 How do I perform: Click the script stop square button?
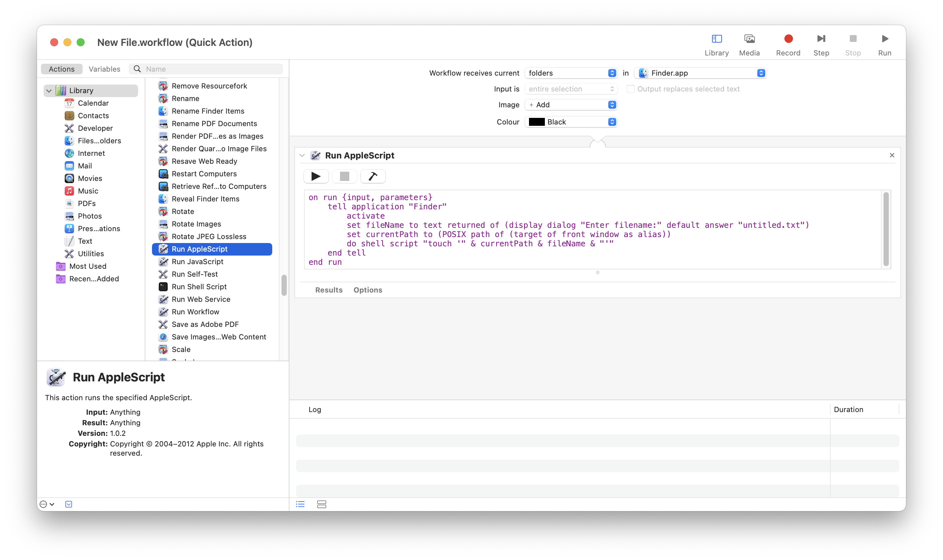tap(344, 176)
